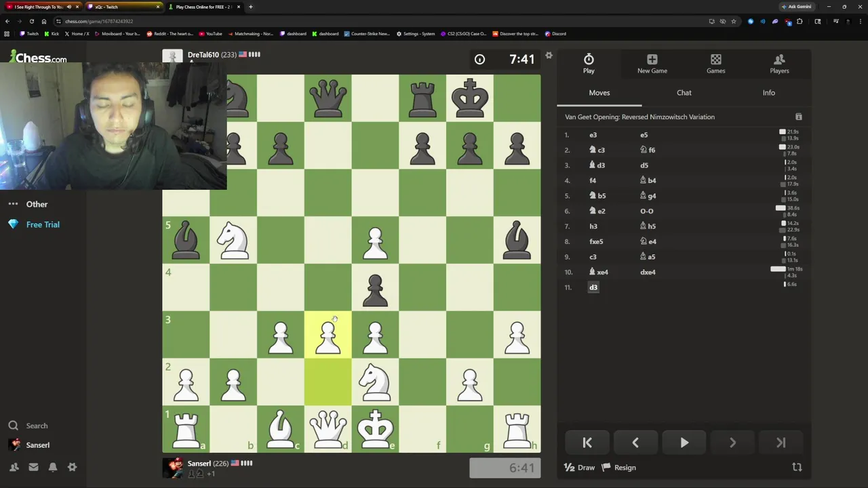Flip the board using the bottom-right icon
This screenshot has width=868, height=488.
click(797, 467)
